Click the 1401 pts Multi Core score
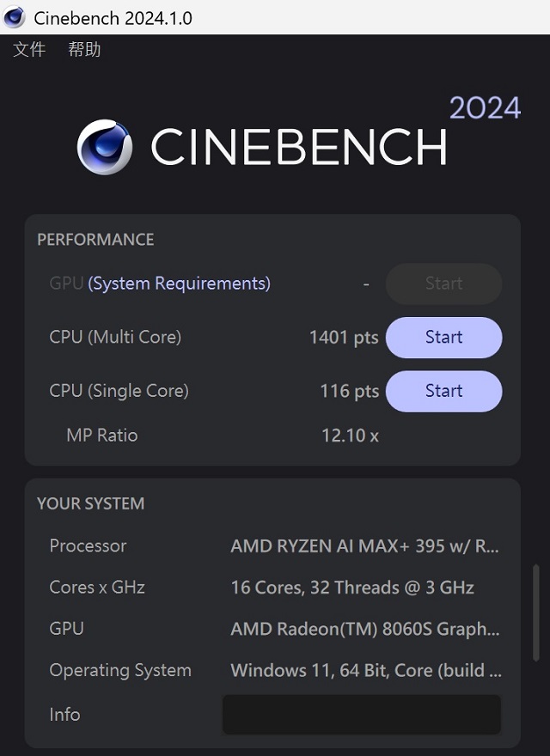Screen dimensions: 550x756 click(343, 338)
